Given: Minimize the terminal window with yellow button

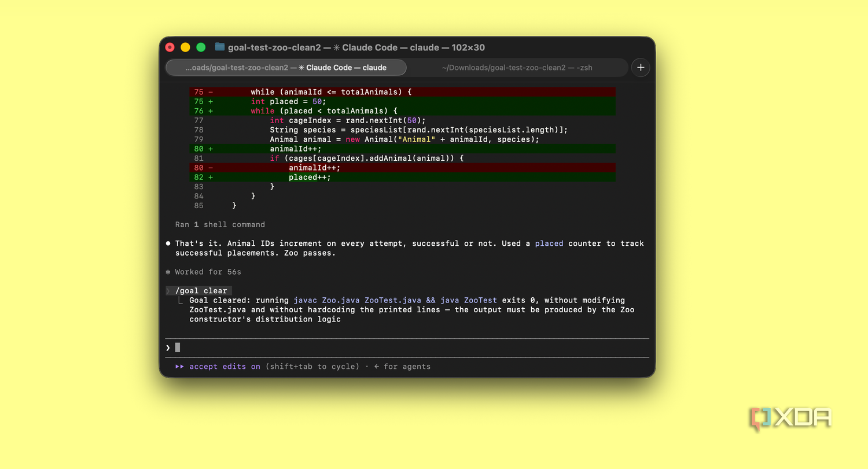Looking at the screenshot, I should 185,47.
